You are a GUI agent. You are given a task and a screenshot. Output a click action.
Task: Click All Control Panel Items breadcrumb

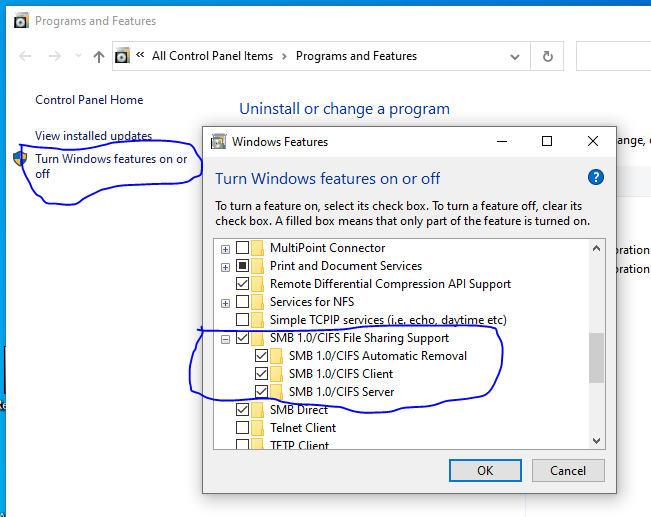tap(211, 57)
